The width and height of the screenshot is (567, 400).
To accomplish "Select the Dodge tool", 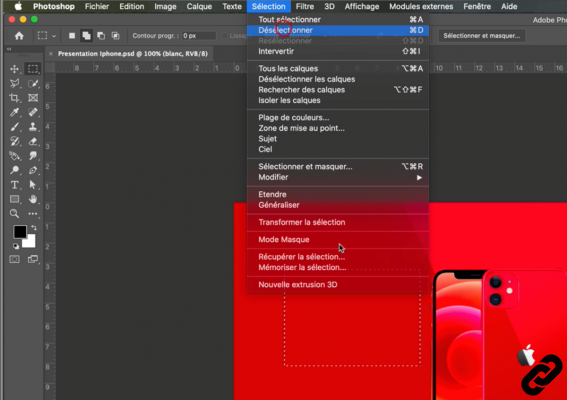I will [14, 170].
